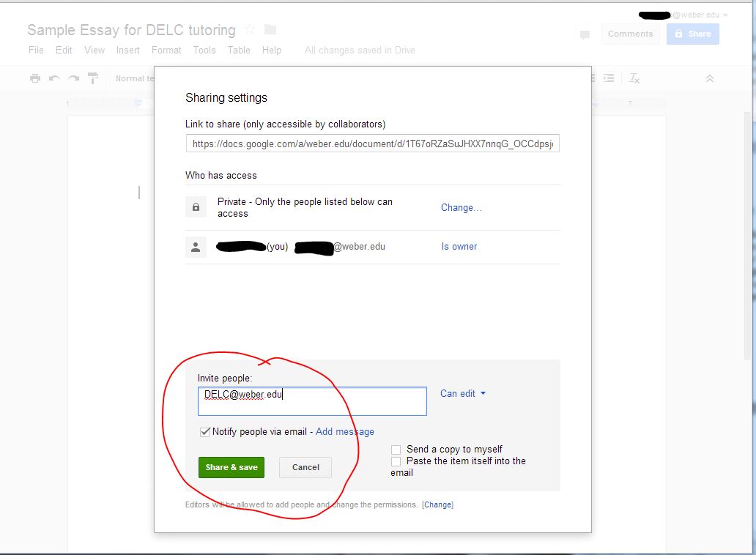Enable Paste the item itself into the email

tap(396, 461)
